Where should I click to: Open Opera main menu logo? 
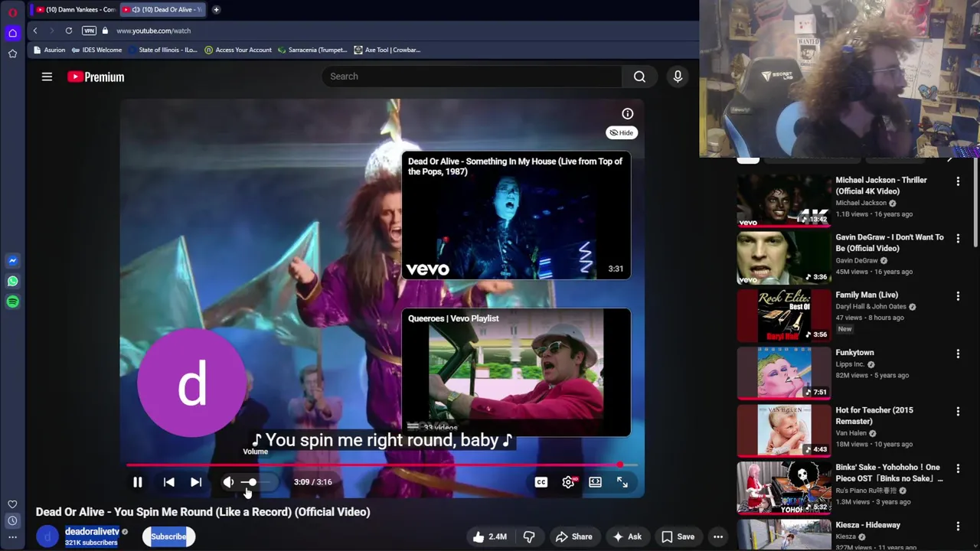(x=12, y=12)
